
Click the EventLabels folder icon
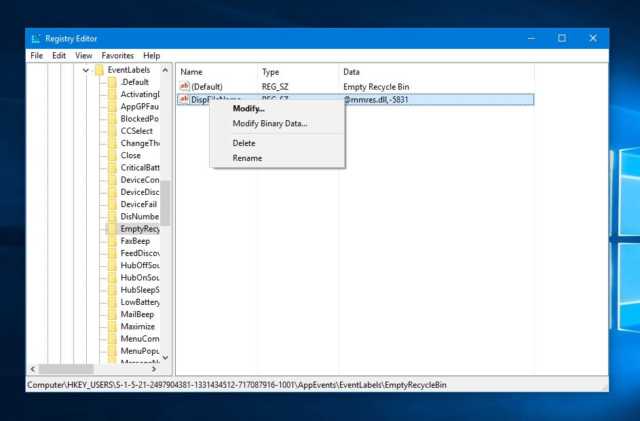[x=100, y=70]
